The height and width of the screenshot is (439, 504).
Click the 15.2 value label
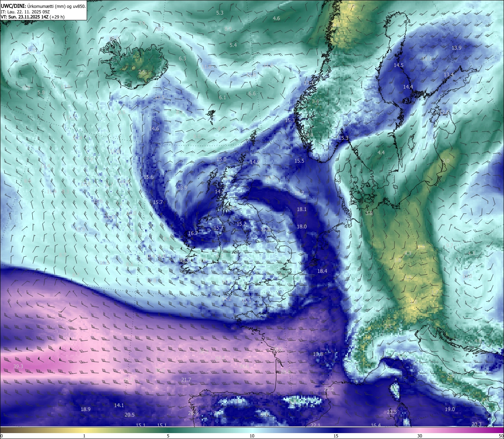[x=241, y=224]
